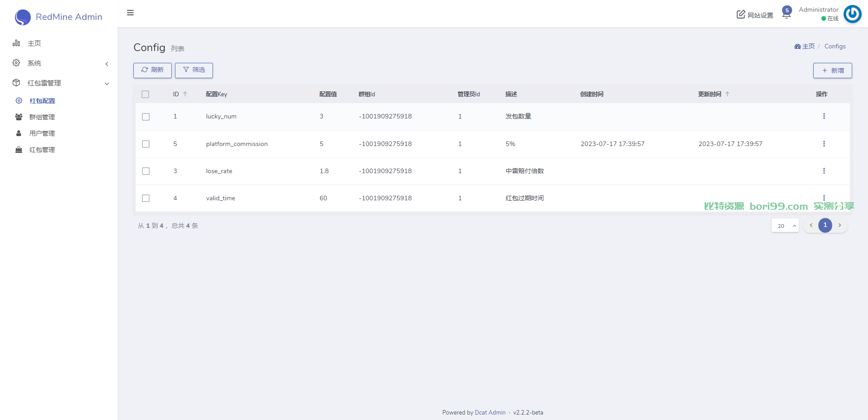This screenshot has width=868, height=420.
Task: Open the Dcat Admin footer link
Action: [490, 412]
